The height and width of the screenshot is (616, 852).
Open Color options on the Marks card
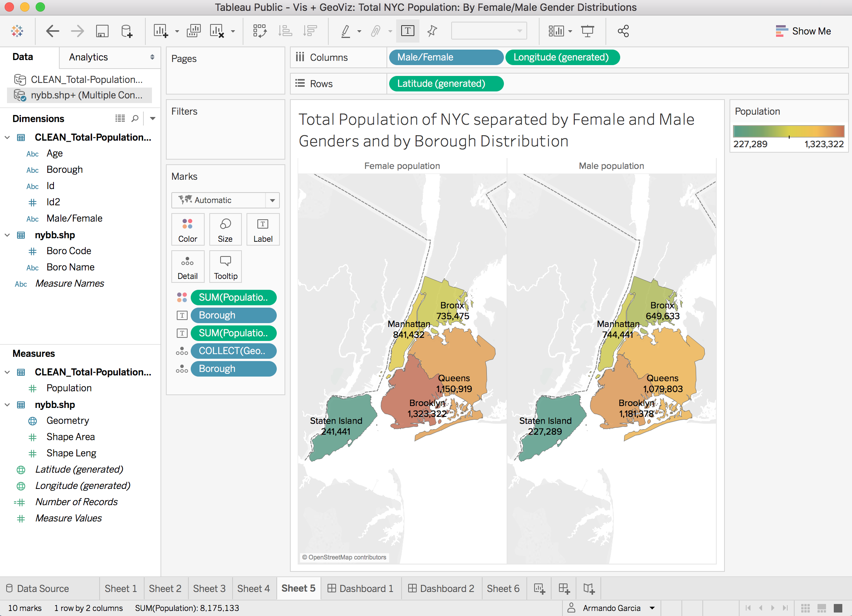point(188,229)
